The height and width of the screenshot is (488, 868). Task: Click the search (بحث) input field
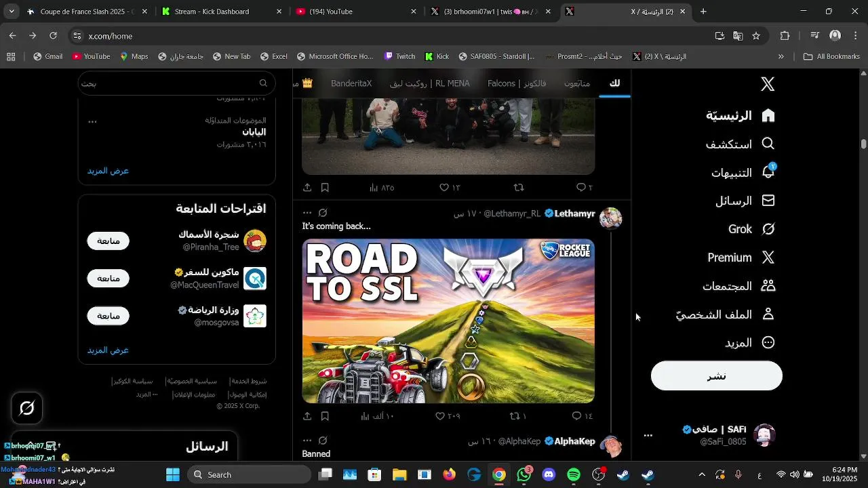click(176, 83)
